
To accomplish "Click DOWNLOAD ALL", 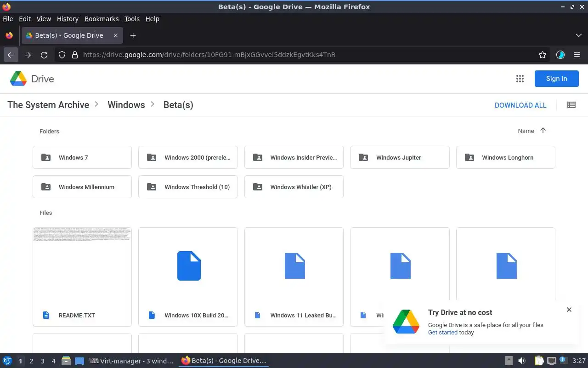I will coord(520,105).
